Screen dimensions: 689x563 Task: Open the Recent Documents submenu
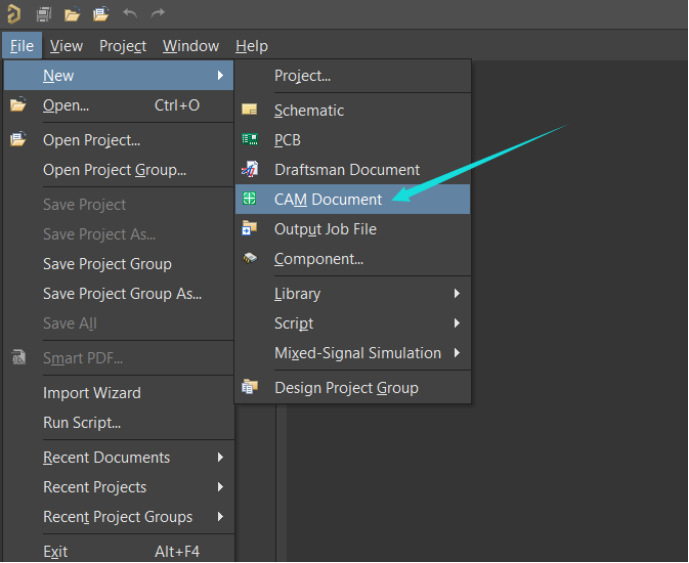(x=220, y=458)
